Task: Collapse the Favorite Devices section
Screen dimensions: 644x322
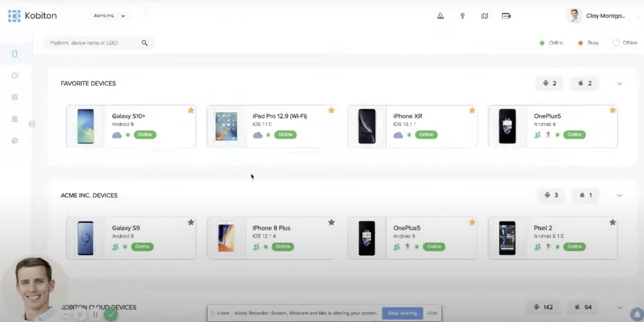Action: pos(620,84)
